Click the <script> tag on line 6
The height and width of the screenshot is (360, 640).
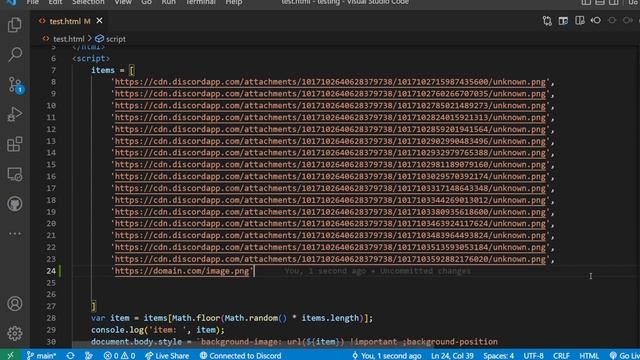click(91, 58)
